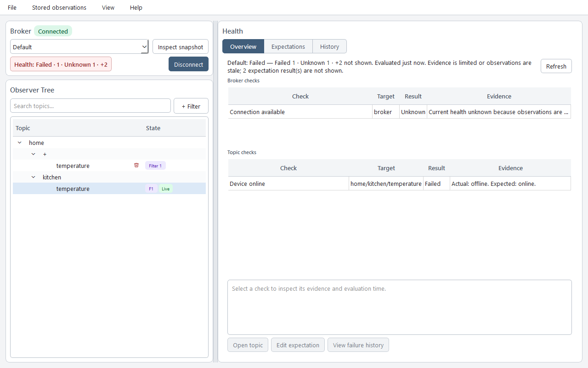Switch to the Overview tab

(243, 46)
